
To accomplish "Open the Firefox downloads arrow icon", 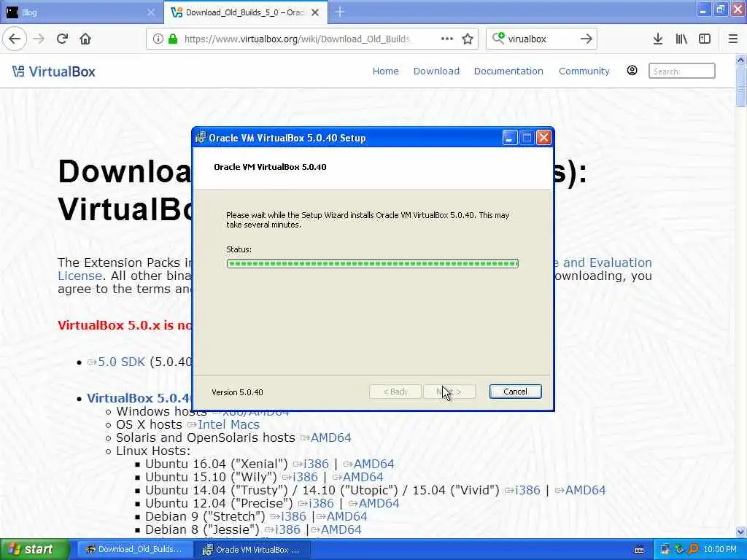I will (x=658, y=39).
